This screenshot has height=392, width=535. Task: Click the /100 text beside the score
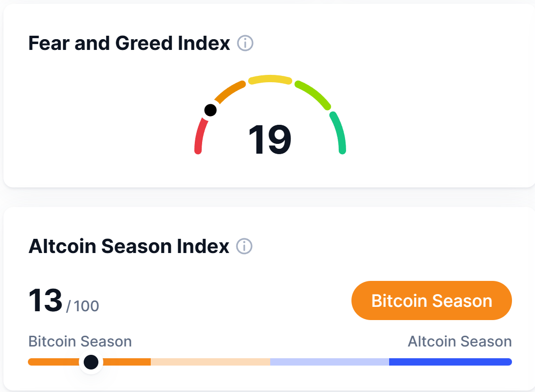coord(83,306)
